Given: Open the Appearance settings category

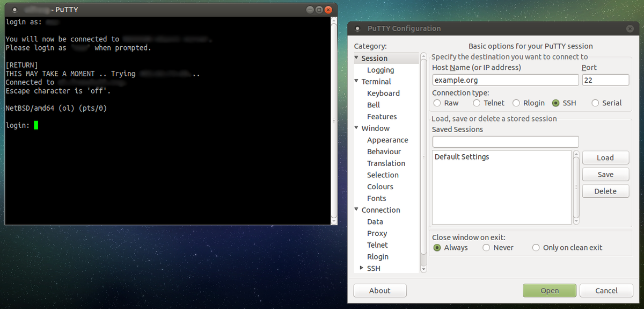Looking at the screenshot, I should click(387, 140).
